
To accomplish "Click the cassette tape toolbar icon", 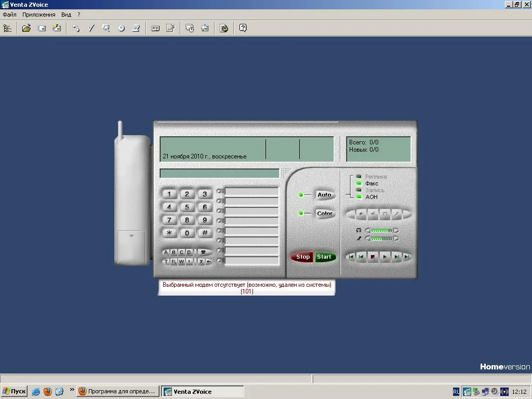I will click(x=155, y=28).
